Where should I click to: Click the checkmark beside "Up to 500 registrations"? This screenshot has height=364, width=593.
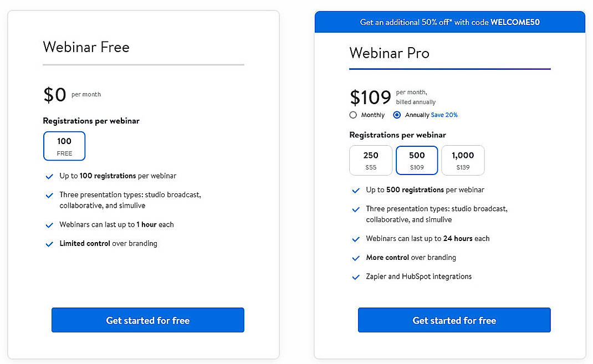click(355, 190)
